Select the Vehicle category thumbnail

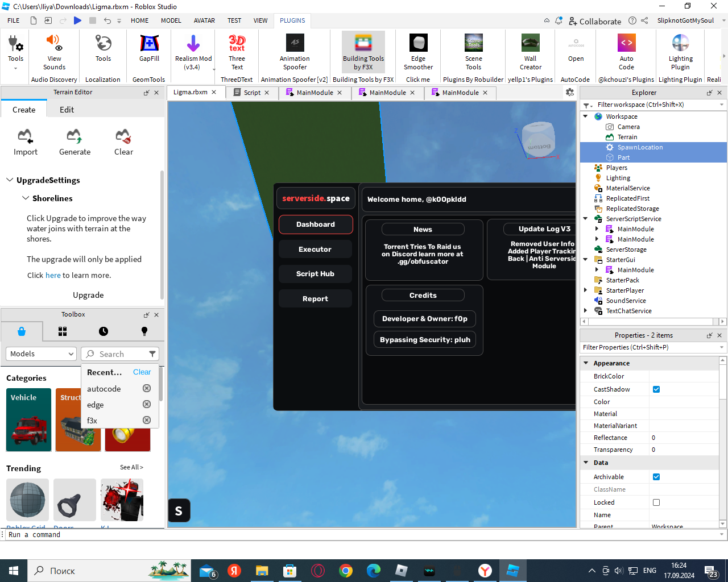pyautogui.click(x=28, y=420)
